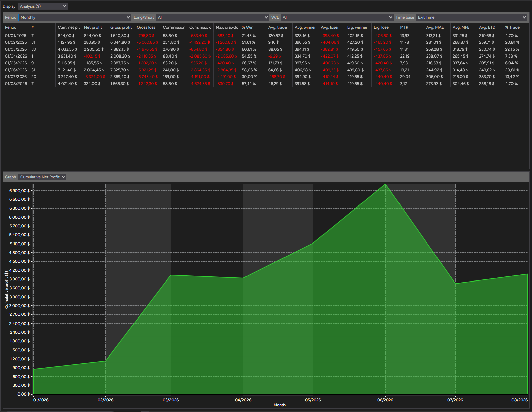The width and height of the screenshot is (532, 412).
Task: Sort by the Lrg. winner column header
Action: click(358, 27)
